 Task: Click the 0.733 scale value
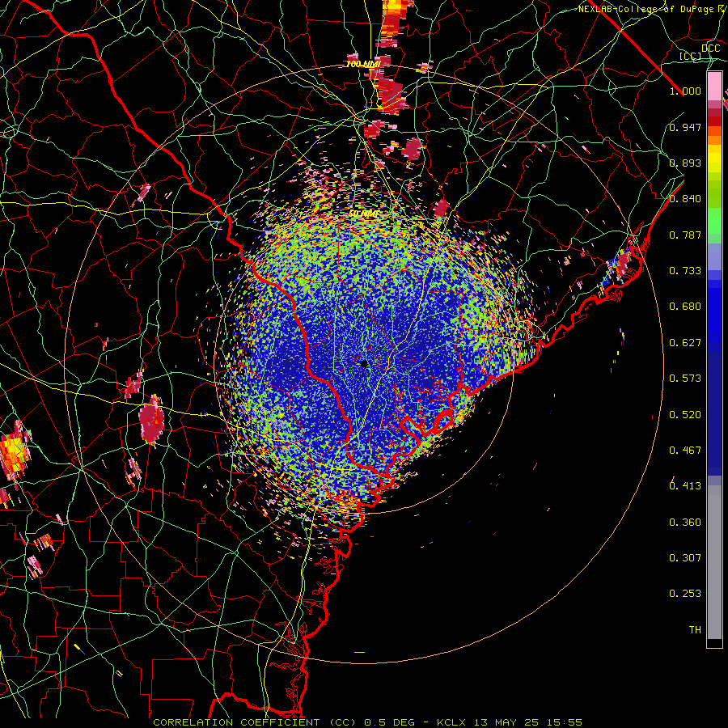685,271
